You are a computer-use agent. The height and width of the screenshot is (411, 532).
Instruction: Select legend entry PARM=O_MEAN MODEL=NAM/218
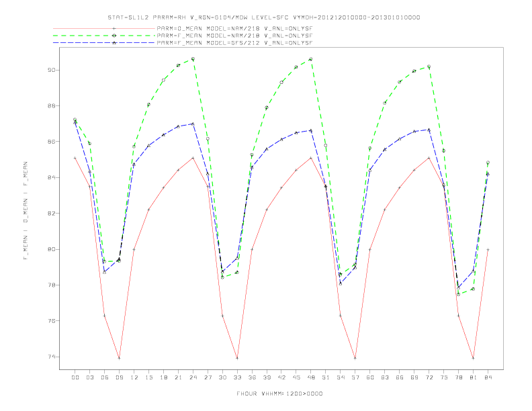click(x=234, y=29)
